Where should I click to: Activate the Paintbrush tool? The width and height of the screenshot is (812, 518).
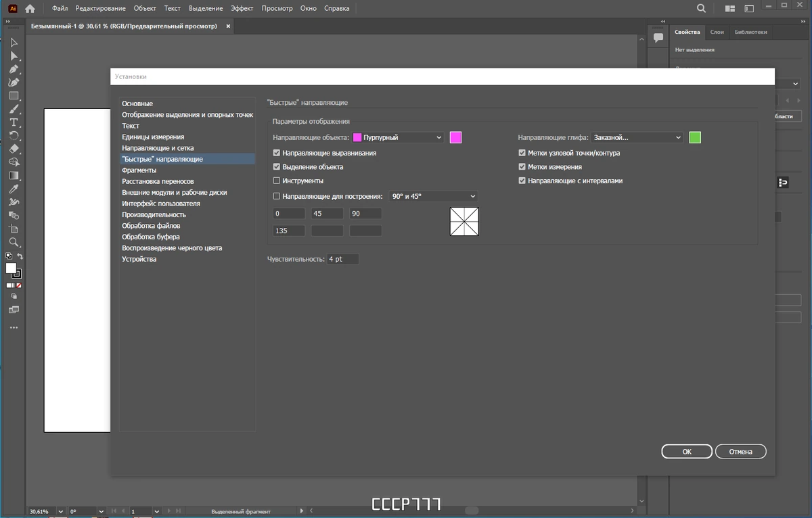coord(14,109)
